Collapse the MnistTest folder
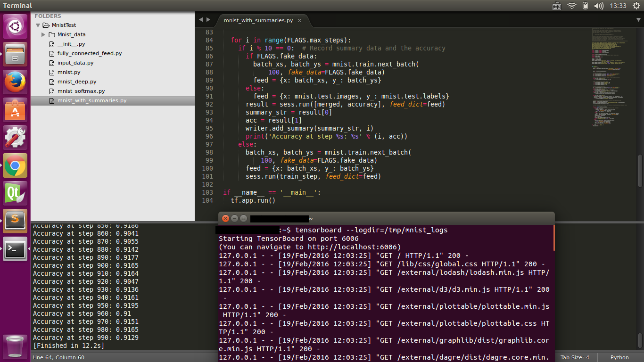 38,25
